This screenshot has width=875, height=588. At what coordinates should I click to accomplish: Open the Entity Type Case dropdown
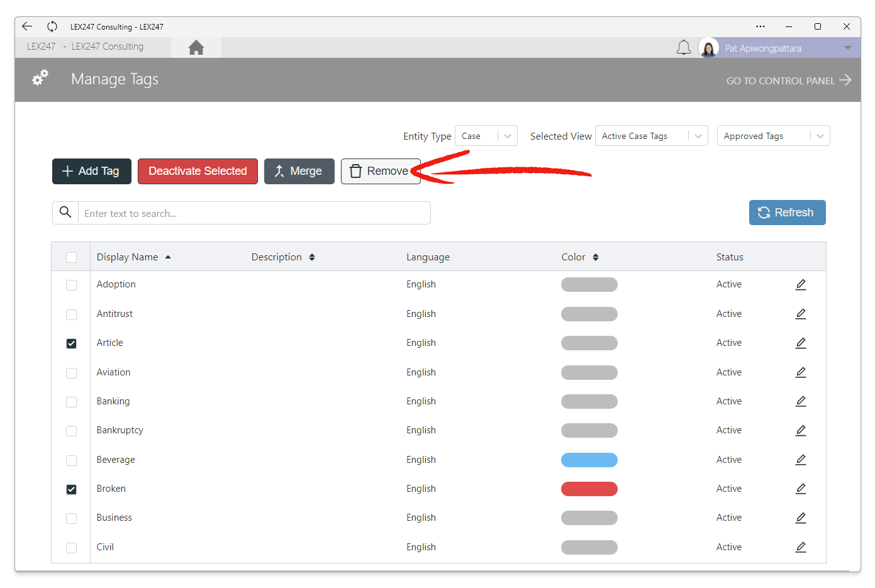click(x=486, y=135)
